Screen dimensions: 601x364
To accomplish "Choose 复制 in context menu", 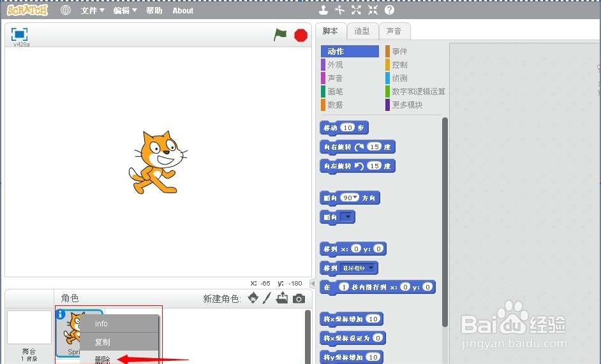I will [x=119, y=342].
